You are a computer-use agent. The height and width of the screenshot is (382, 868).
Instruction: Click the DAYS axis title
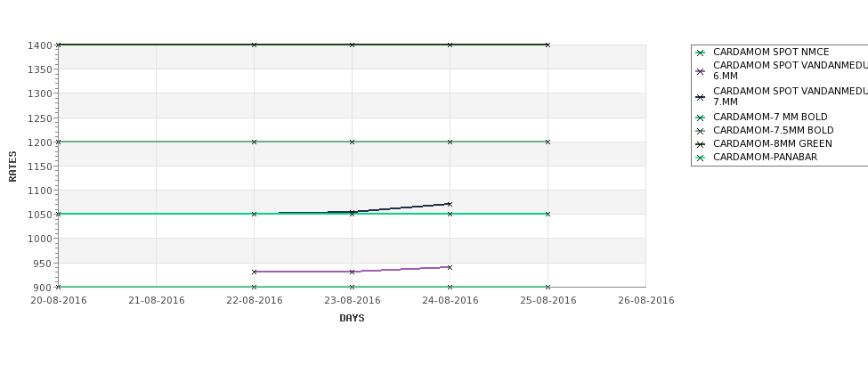[x=352, y=319]
